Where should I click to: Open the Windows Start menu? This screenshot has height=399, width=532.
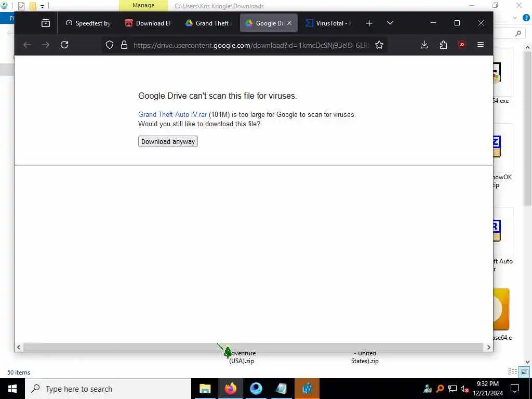(12, 389)
